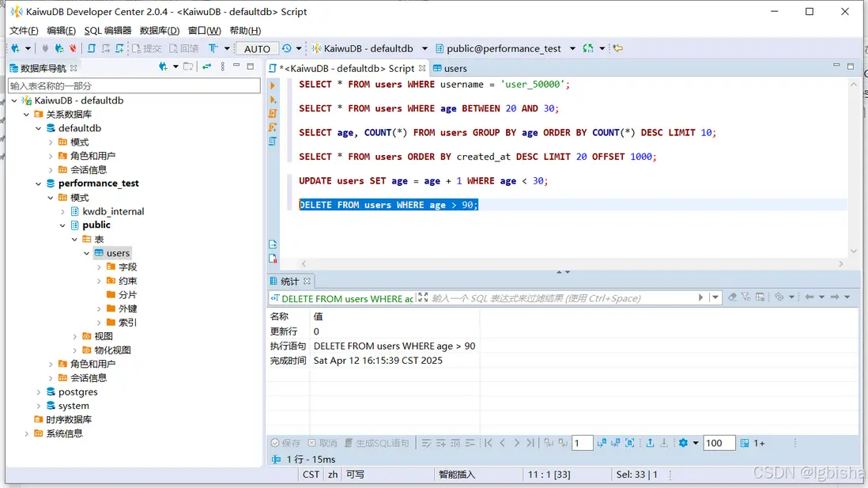Click the row count icon next to 1+
Image resolution: width=868 pixels, height=488 pixels.
coord(745,443)
